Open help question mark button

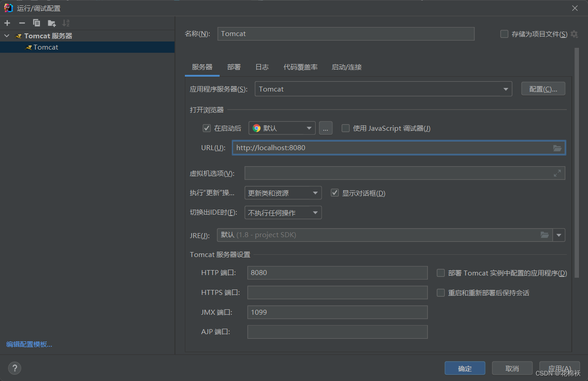click(x=14, y=368)
